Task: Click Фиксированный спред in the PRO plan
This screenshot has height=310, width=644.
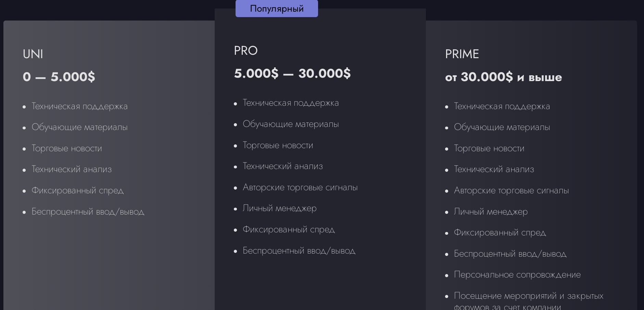Action: pyautogui.click(x=289, y=230)
